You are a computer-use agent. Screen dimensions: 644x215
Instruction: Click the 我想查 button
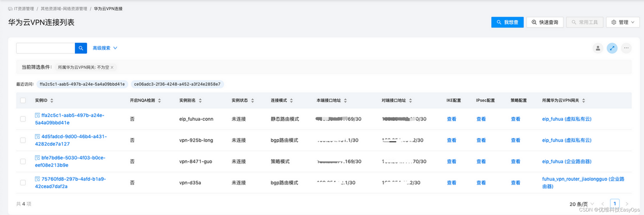[x=507, y=22]
